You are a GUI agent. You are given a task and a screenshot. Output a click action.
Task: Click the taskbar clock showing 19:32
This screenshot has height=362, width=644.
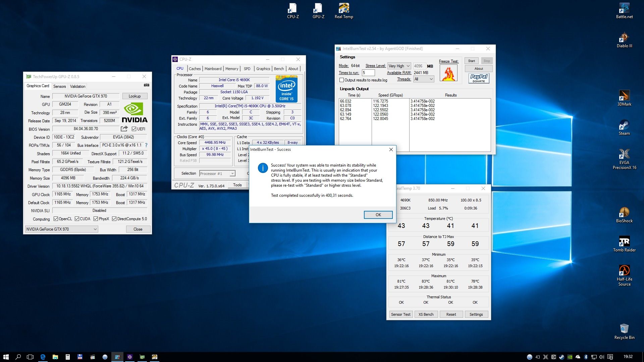[x=628, y=357]
